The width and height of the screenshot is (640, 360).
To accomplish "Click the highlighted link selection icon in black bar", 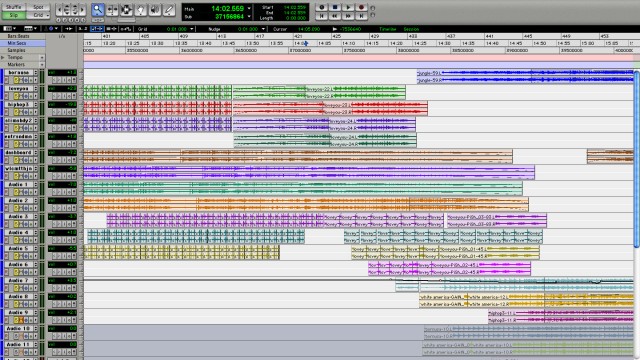I will tap(97, 29).
